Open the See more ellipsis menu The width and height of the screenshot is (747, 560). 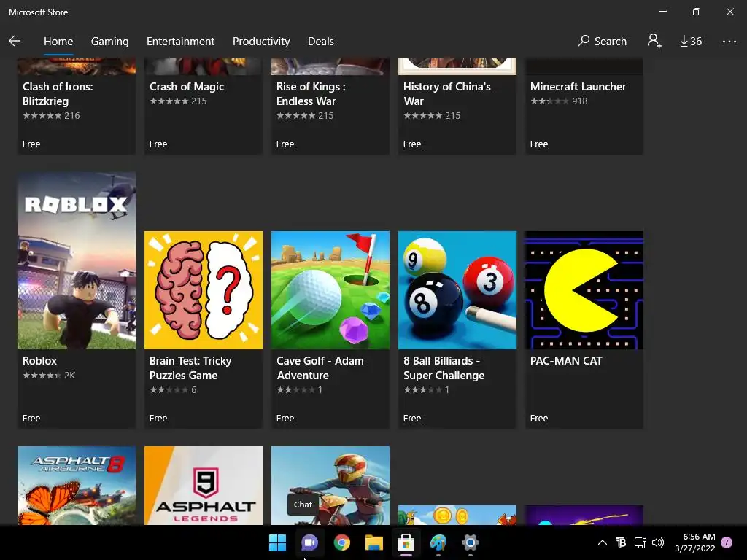point(729,42)
